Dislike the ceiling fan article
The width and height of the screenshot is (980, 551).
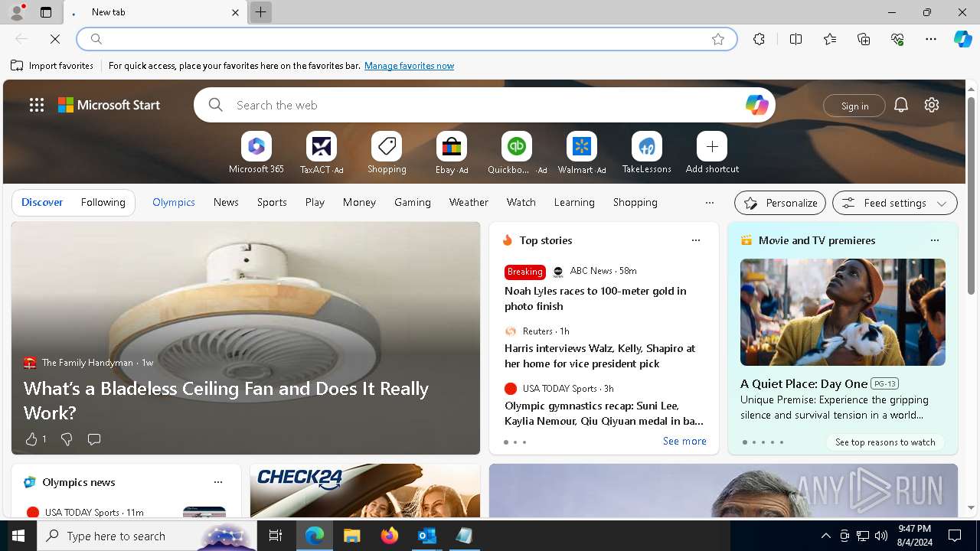[x=67, y=439]
